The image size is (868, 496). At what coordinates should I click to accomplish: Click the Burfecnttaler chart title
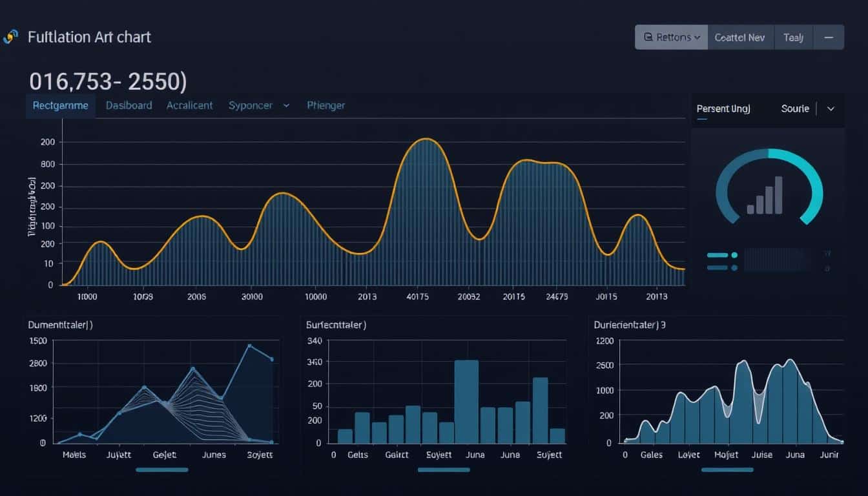tap(336, 325)
